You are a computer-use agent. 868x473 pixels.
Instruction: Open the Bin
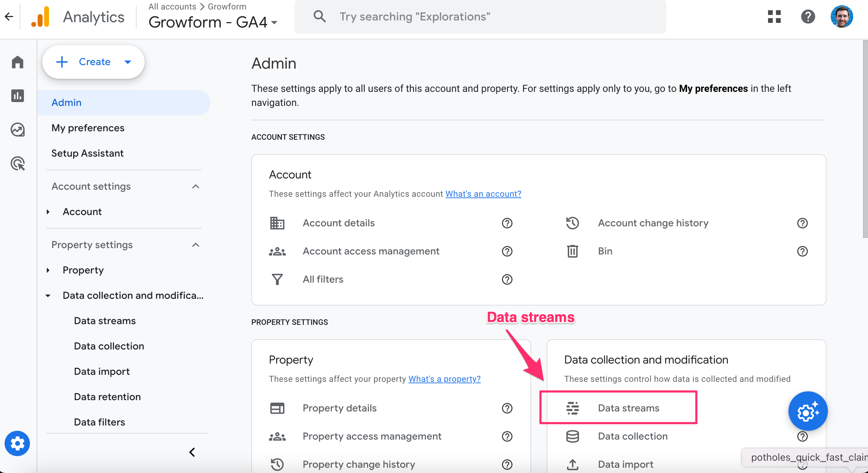[x=605, y=251]
